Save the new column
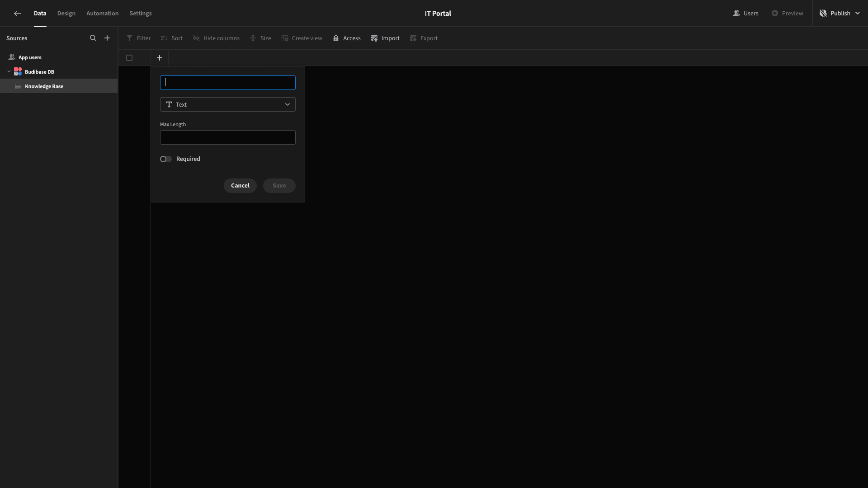 (279, 186)
